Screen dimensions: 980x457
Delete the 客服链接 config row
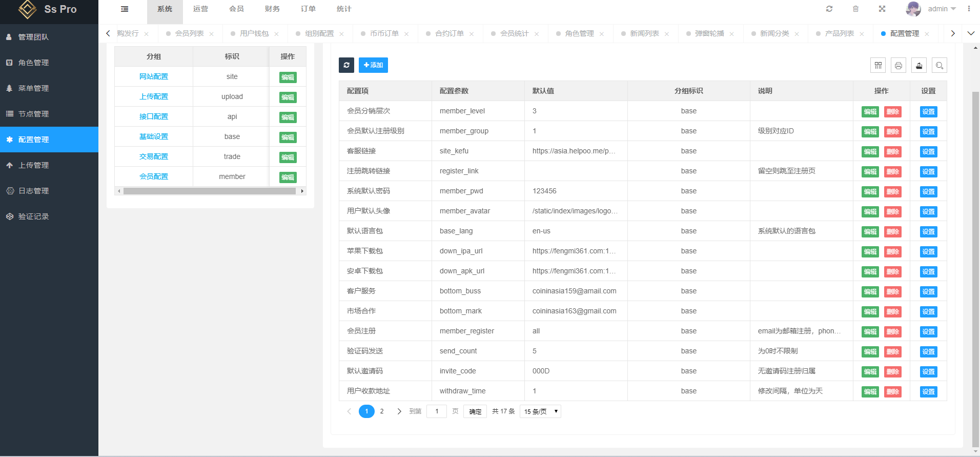coord(893,151)
